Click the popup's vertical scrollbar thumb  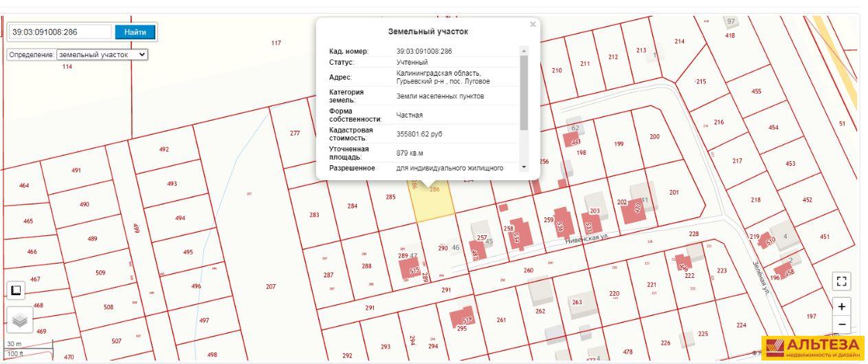(x=524, y=93)
